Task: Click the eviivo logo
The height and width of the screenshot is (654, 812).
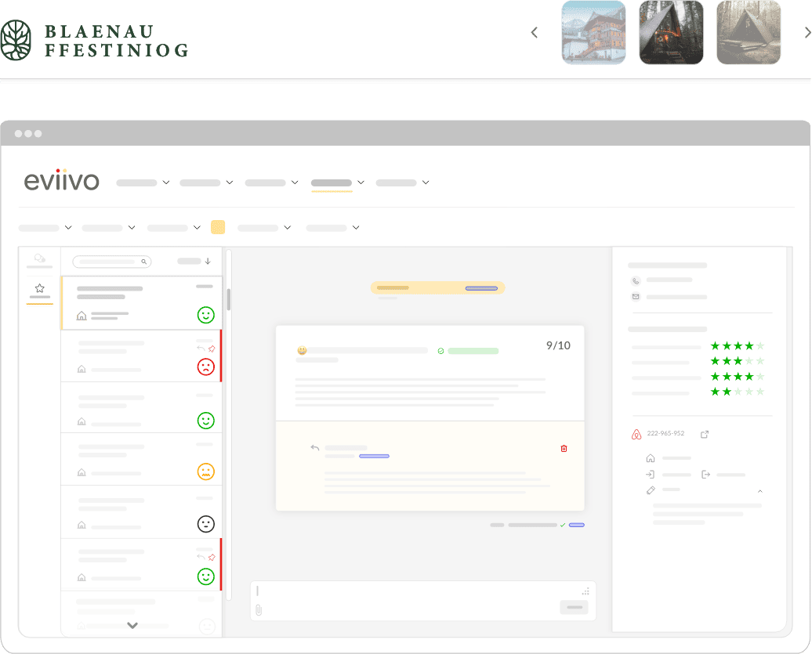Action: point(61,179)
